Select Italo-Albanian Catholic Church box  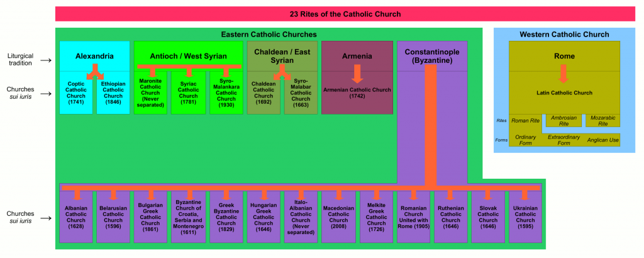pos(301,217)
